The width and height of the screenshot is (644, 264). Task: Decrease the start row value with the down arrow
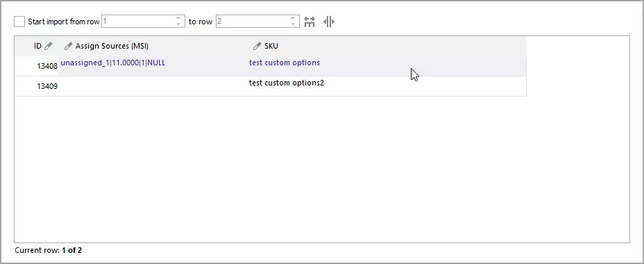[178, 24]
